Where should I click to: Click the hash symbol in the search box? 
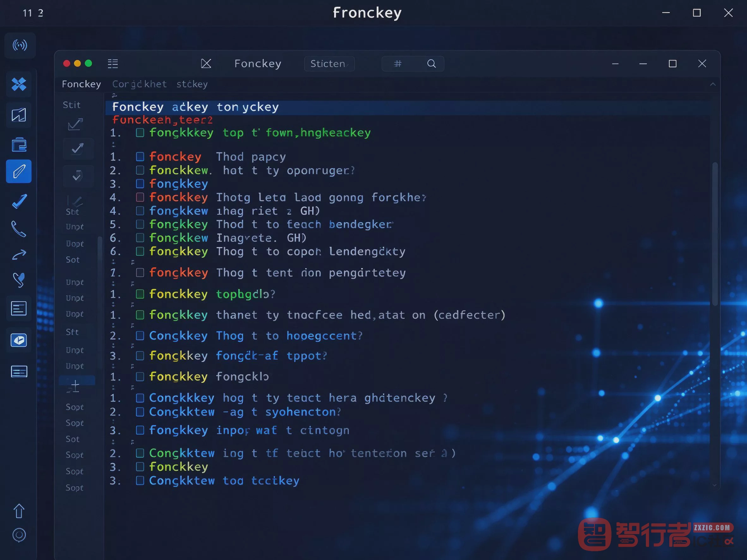click(x=398, y=63)
